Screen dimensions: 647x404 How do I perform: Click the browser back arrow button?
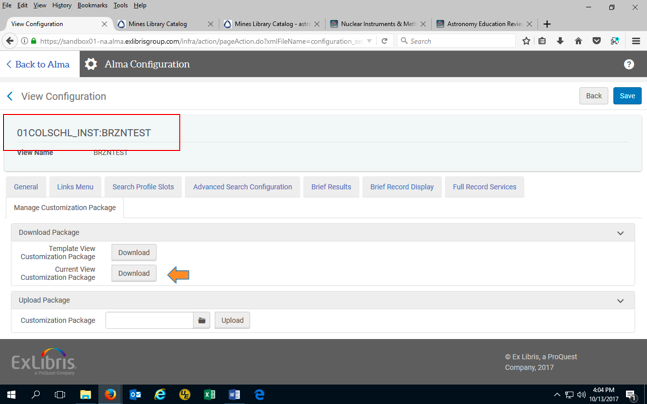[10, 41]
